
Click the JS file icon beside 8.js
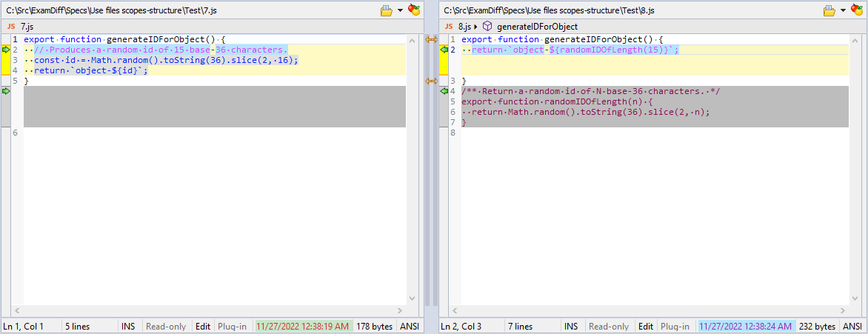[x=450, y=26]
